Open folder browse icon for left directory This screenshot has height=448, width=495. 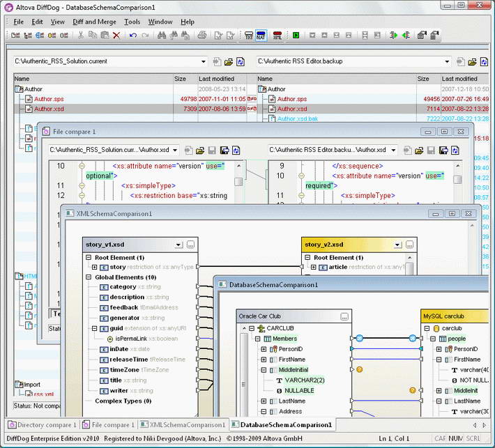pos(228,62)
